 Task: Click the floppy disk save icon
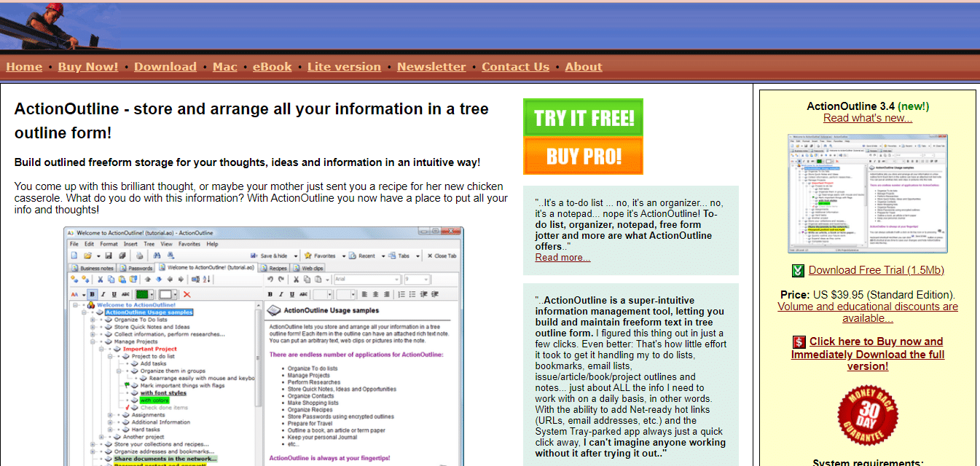pos(108,256)
